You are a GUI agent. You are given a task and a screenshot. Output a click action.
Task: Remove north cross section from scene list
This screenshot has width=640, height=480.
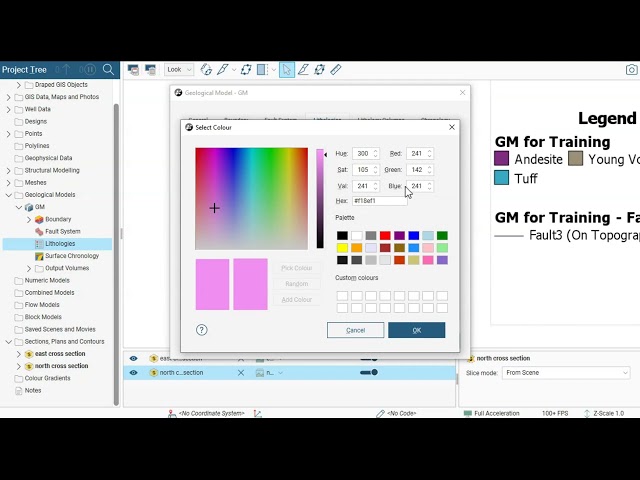coord(241,373)
